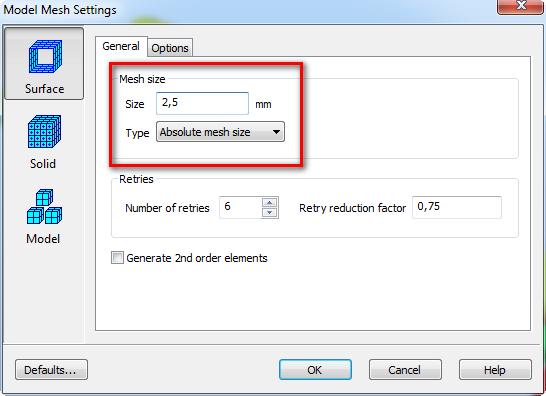
Task: Click the Type dropdown arrow
Action: (276, 132)
